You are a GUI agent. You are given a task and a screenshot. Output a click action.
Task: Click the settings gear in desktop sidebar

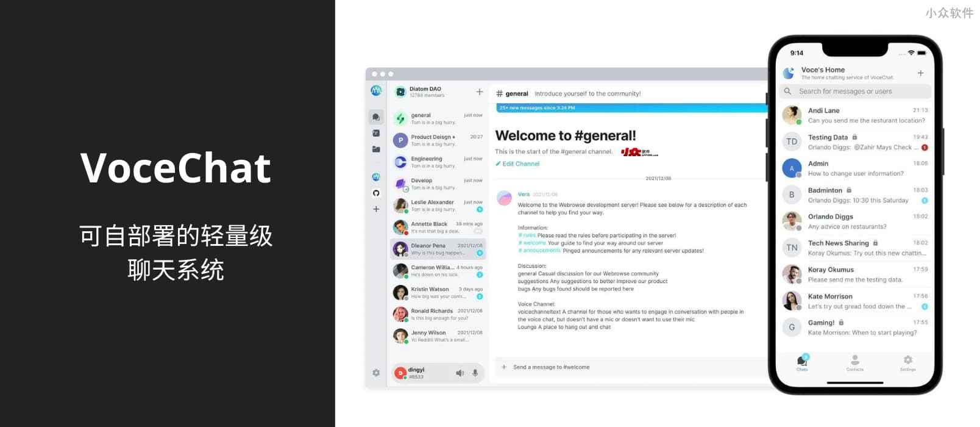tap(376, 373)
